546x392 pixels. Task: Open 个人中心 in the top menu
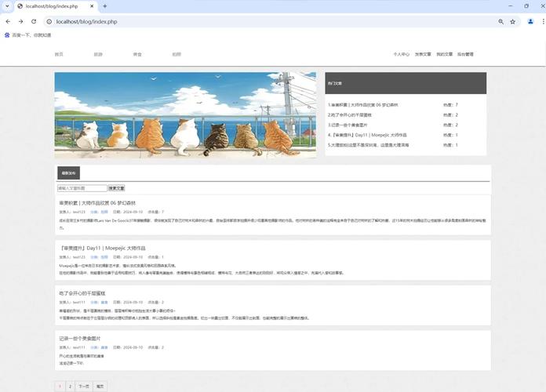401,55
